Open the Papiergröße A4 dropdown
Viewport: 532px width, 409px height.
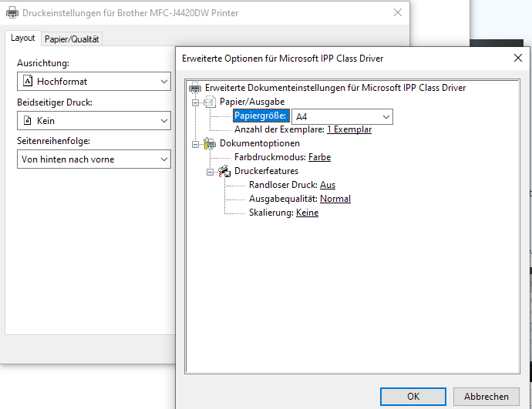point(342,117)
